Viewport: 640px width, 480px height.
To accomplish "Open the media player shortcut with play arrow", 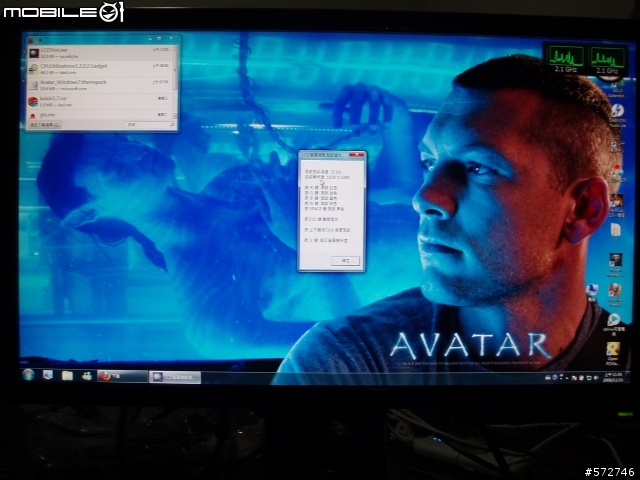I will (613, 324).
